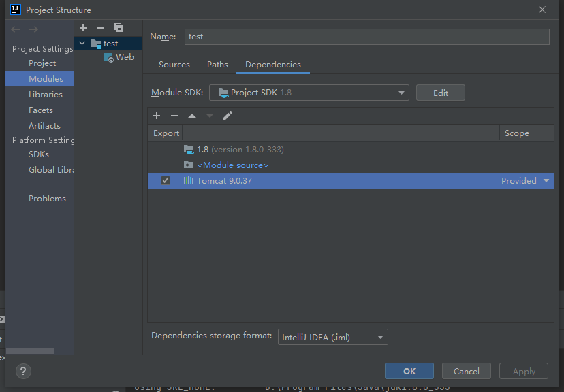The height and width of the screenshot is (392, 564).
Task: Click Edit button next to Module SDK
Action: pos(440,93)
